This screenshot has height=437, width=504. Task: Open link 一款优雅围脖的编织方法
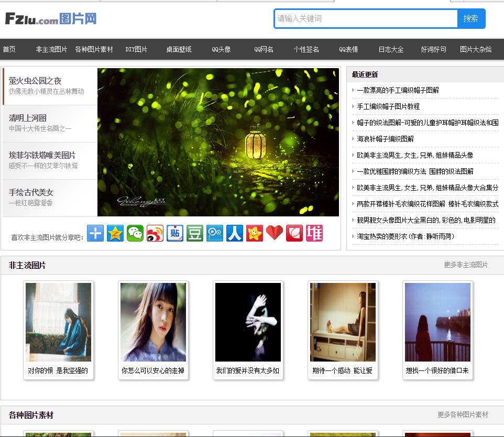coord(415,171)
